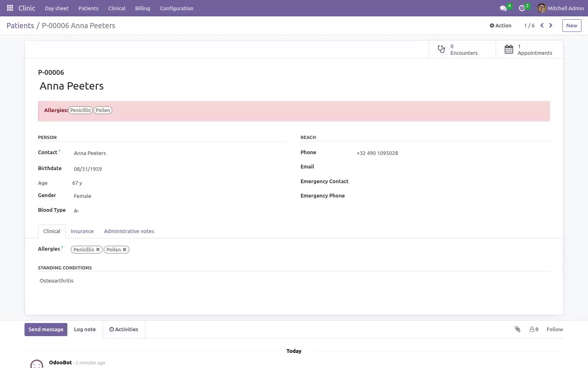Viewport: 588px width, 368px height.
Task: Go to next patient record arrow
Action: coord(551,25)
